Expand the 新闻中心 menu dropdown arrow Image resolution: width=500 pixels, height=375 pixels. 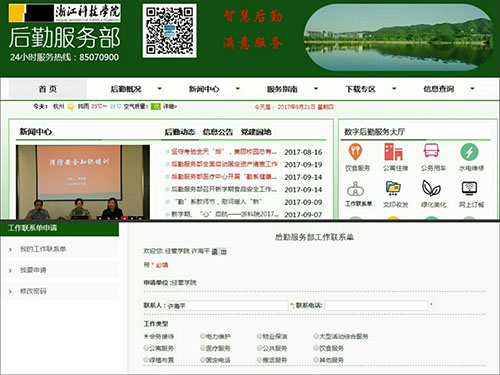click(x=238, y=89)
